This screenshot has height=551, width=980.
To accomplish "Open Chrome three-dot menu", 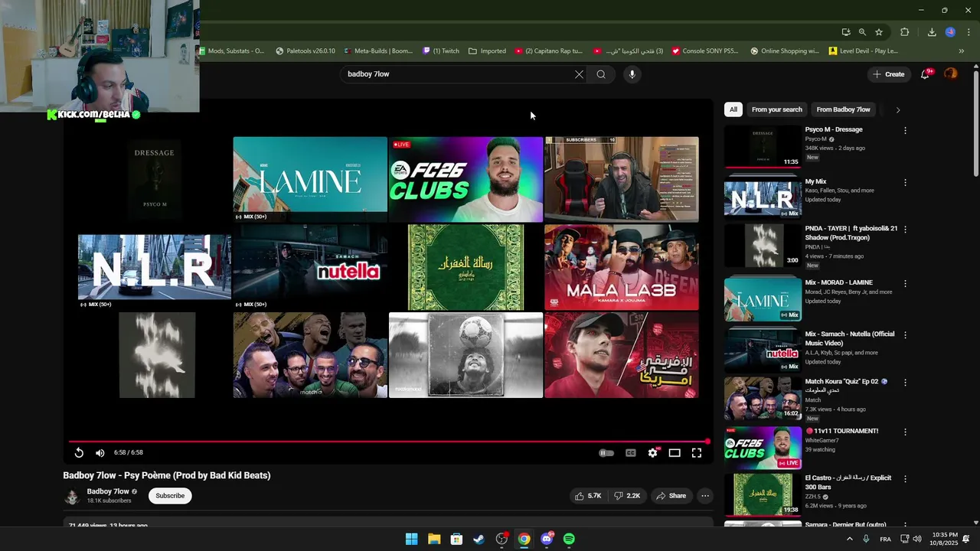I will coord(969,32).
